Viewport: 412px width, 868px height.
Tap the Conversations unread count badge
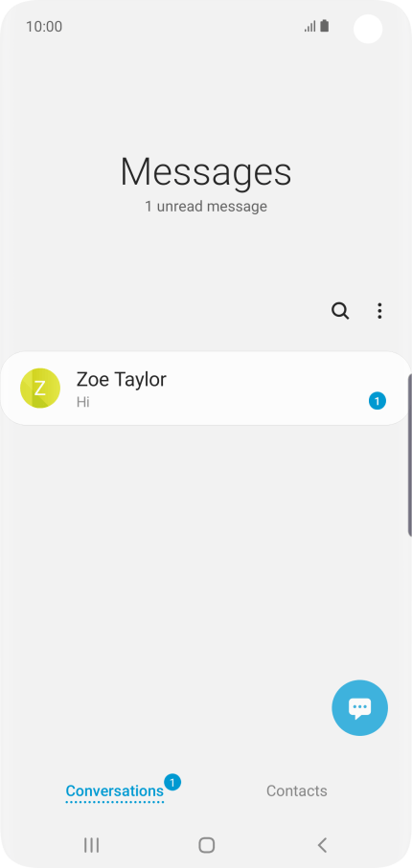[172, 782]
